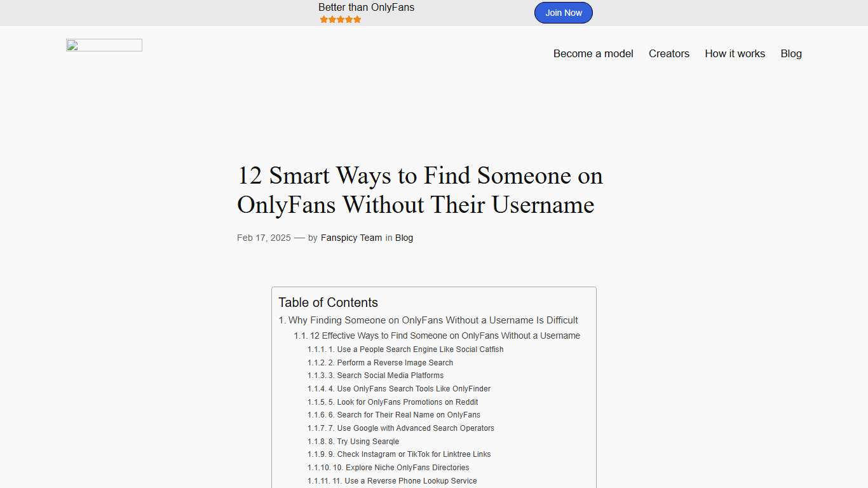Image resolution: width=868 pixels, height=488 pixels.
Task: Click the broken site logo image
Action: pos(104,45)
